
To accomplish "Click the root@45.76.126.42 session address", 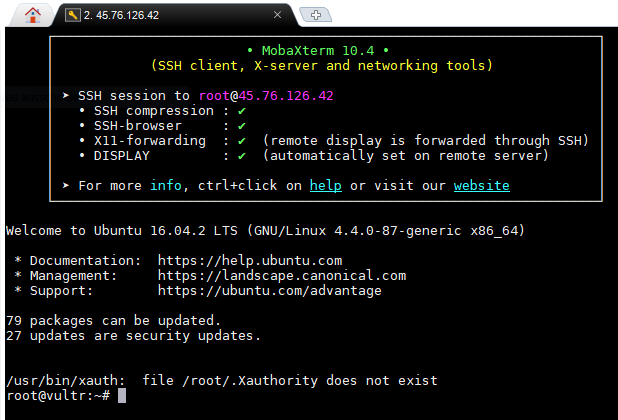I will tap(266, 96).
